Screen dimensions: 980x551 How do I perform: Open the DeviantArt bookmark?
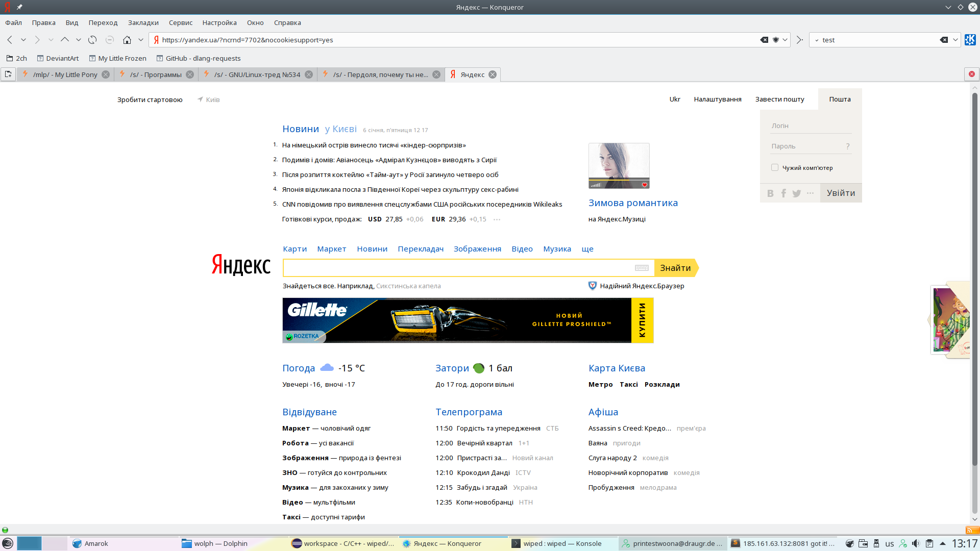pos(58,58)
